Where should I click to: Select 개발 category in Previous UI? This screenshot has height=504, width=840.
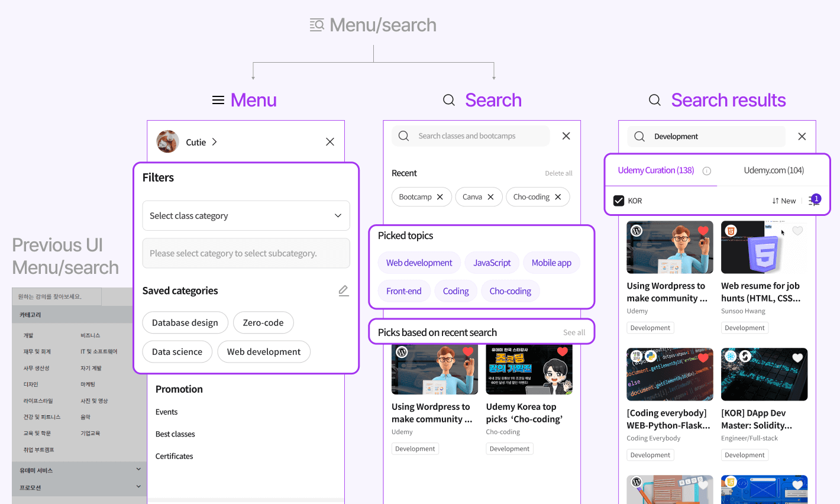pyautogui.click(x=28, y=335)
